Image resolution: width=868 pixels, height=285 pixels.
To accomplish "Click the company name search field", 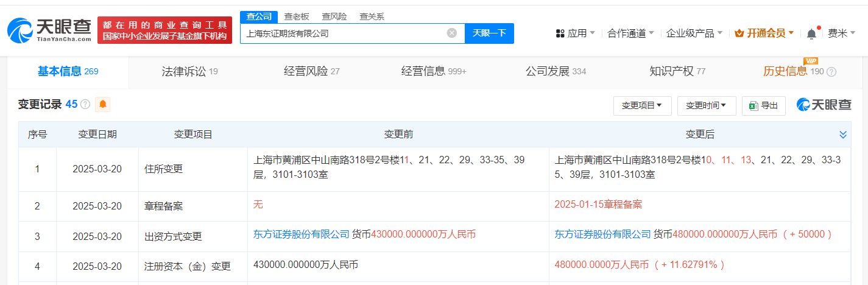I will [x=344, y=33].
